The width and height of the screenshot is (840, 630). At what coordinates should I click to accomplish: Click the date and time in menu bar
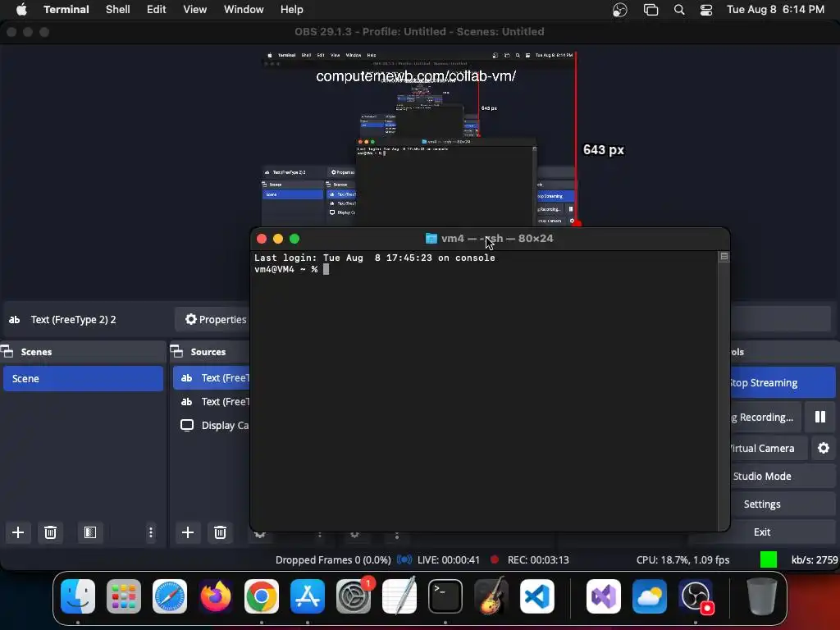point(775,9)
